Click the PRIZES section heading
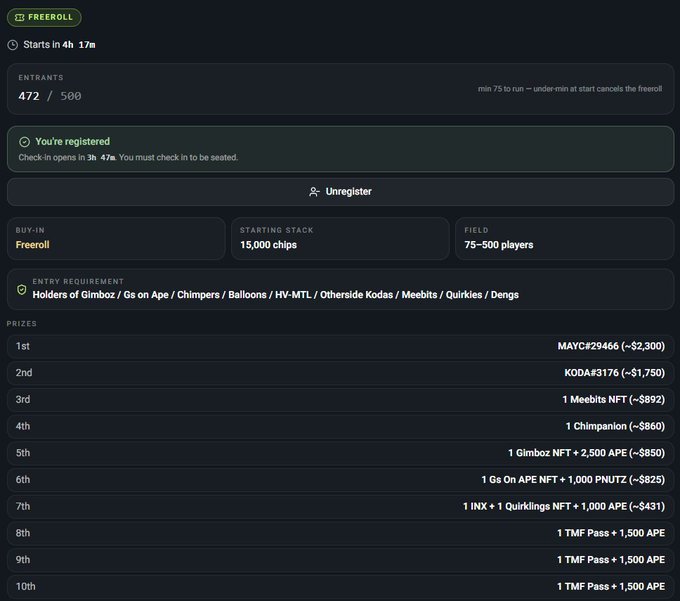This screenshot has width=680, height=601. [x=22, y=324]
